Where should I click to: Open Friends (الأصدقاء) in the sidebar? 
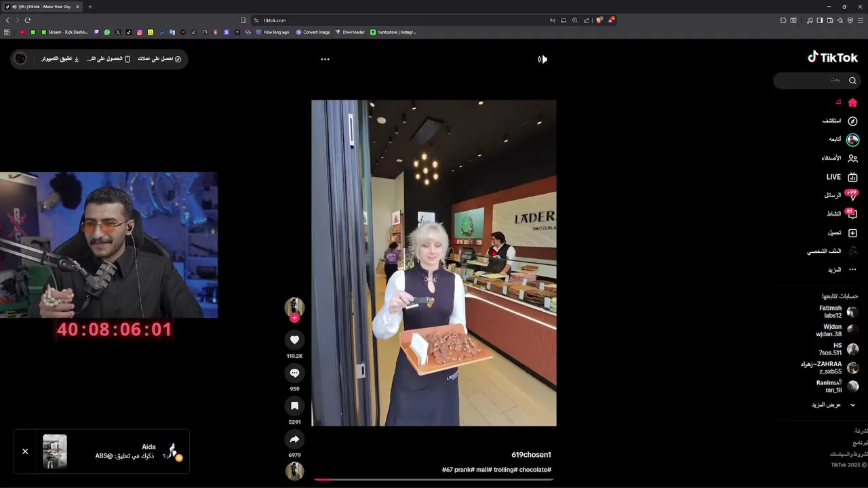coord(840,158)
